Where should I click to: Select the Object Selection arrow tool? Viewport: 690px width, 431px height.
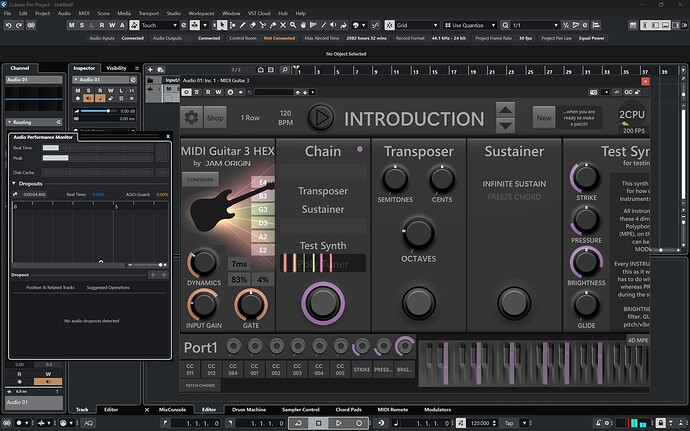[222, 26]
